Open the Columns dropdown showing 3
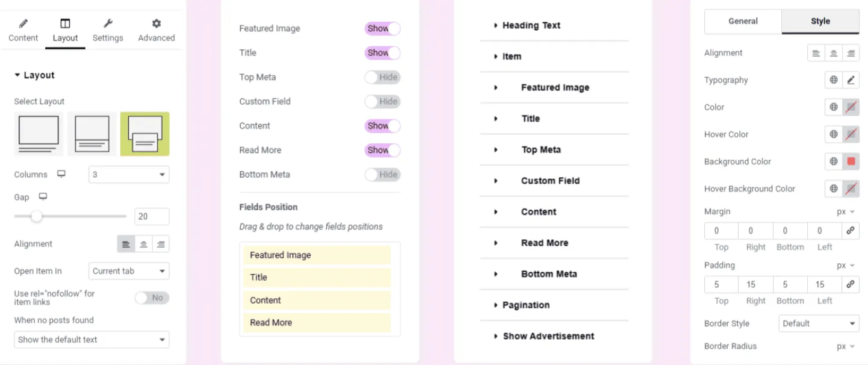This screenshot has width=868, height=365. coord(129,175)
